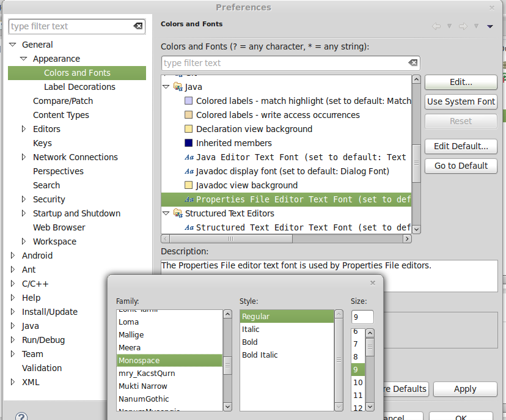Click the Java Editor Text Font icon
Viewport: 506px width, 420px height.
(x=189, y=157)
